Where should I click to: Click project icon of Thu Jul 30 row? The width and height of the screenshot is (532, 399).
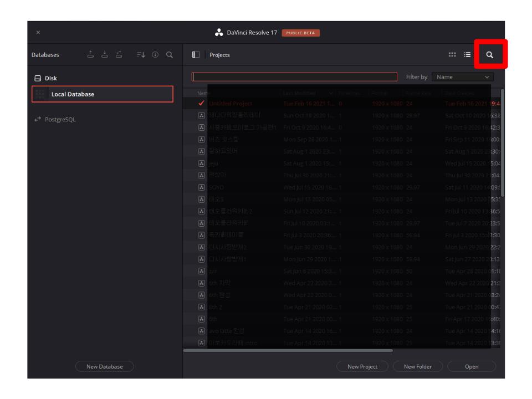(202, 176)
